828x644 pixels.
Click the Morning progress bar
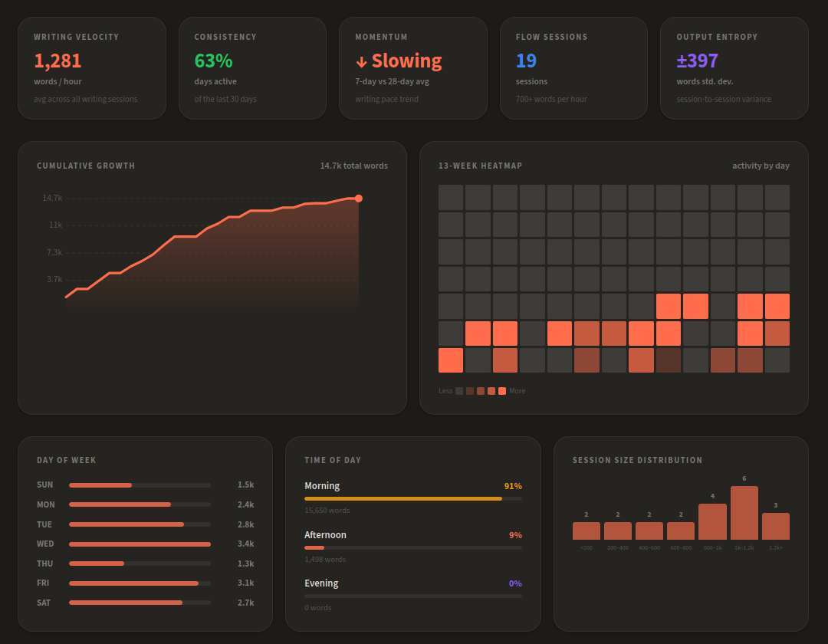point(413,499)
